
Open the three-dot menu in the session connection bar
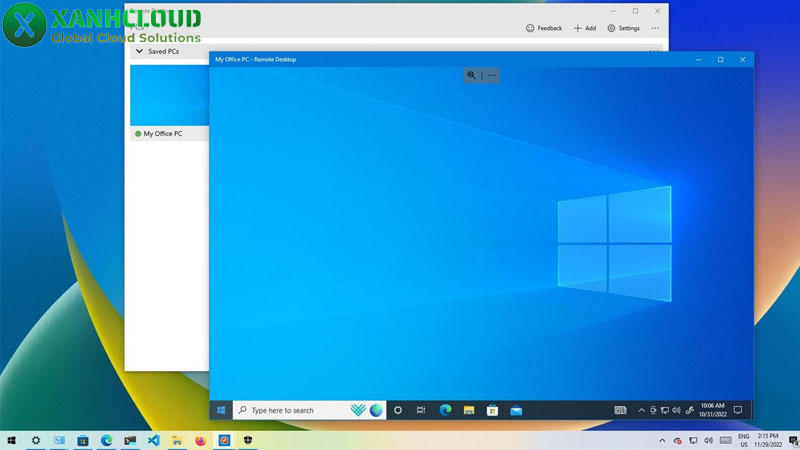click(x=492, y=76)
